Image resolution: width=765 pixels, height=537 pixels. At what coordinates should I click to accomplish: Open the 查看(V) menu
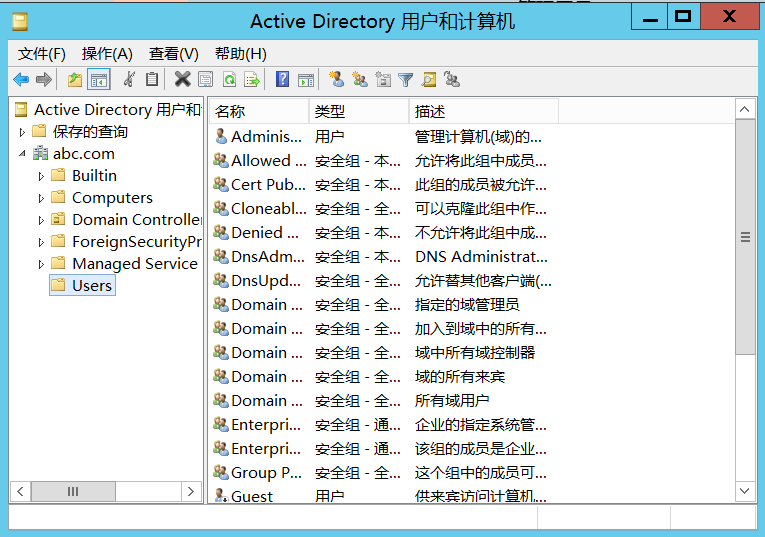pos(174,54)
